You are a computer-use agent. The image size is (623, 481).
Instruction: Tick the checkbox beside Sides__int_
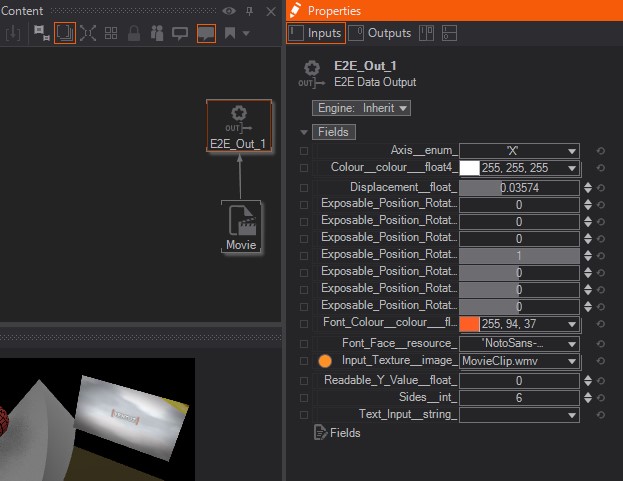tap(304, 397)
